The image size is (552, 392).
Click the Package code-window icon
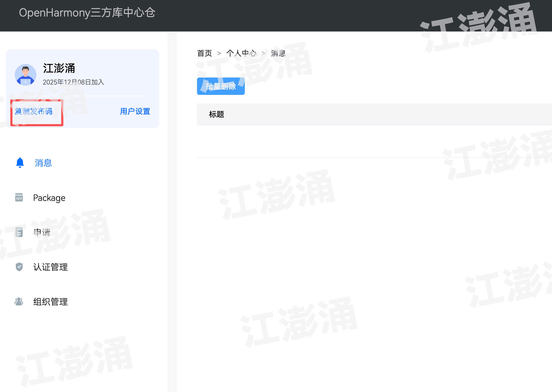(x=19, y=198)
